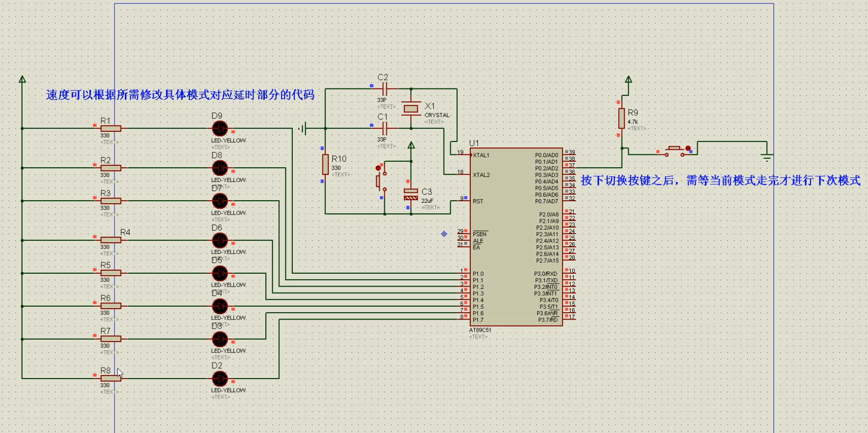Click the P0.0/AD0 pin label
This screenshot has height=433, width=868.
tap(547, 155)
